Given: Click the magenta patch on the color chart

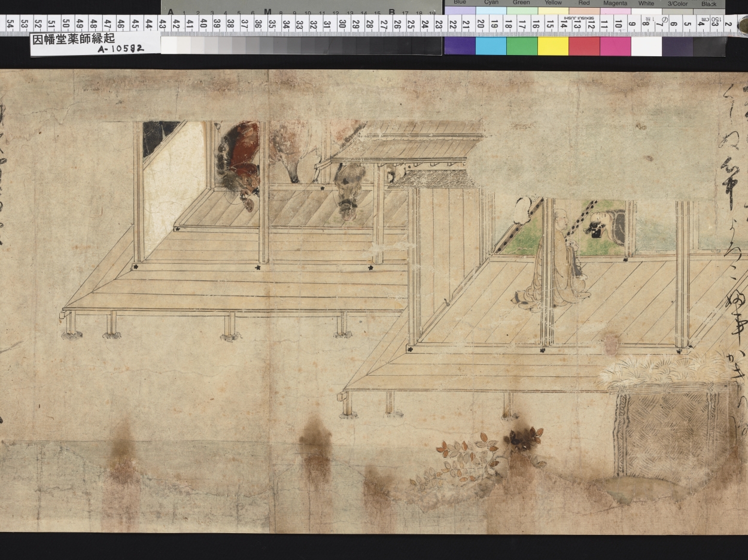Looking at the screenshot, I should tap(615, 46).
